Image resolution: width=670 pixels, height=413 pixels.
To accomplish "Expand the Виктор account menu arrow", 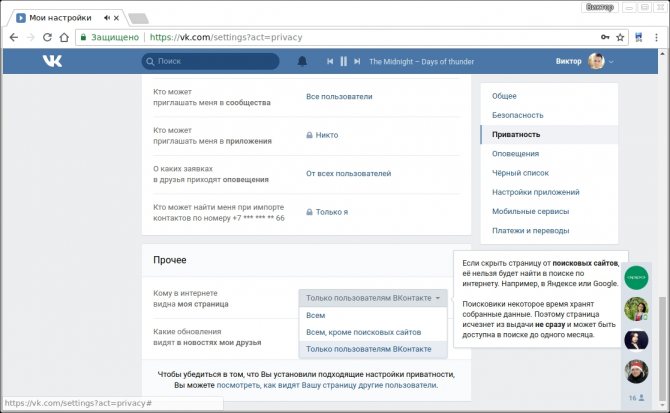I will pyautogui.click(x=611, y=62).
